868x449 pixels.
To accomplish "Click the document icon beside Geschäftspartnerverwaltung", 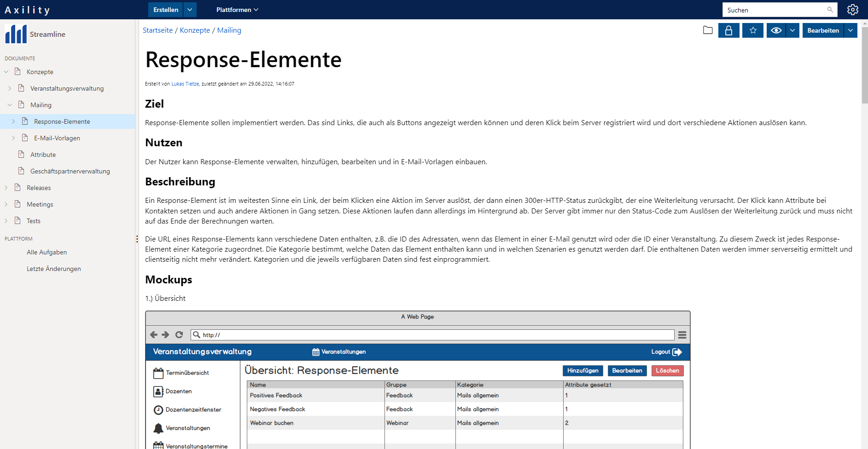I will (x=21, y=171).
